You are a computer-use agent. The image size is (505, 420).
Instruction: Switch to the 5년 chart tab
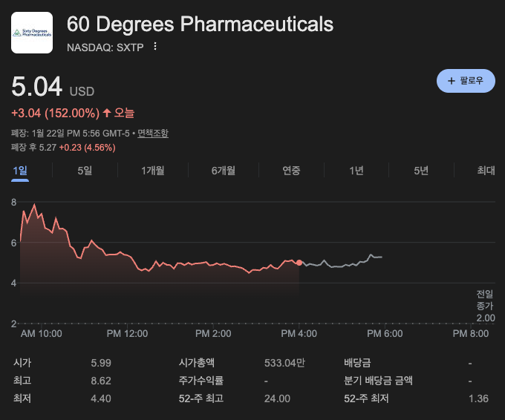tap(421, 170)
